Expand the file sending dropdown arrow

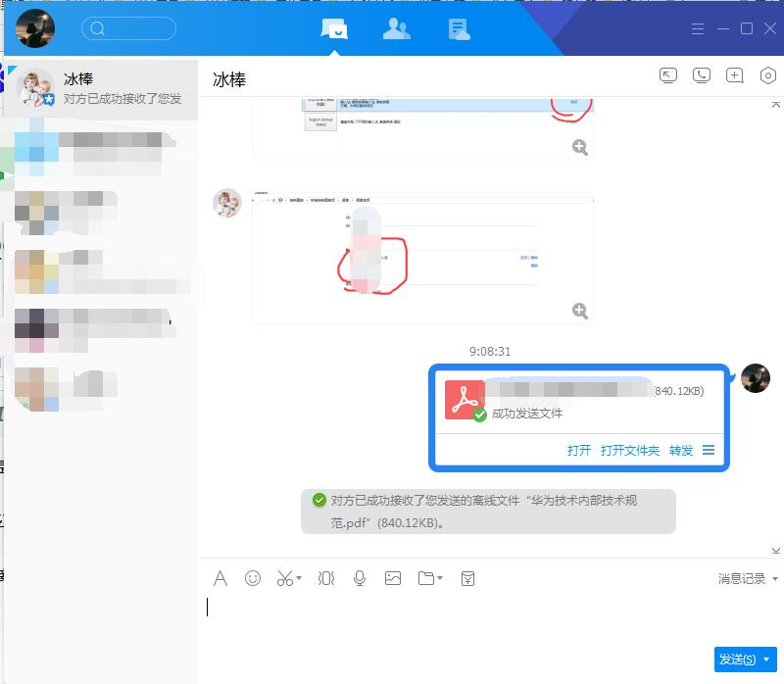pos(438,578)
